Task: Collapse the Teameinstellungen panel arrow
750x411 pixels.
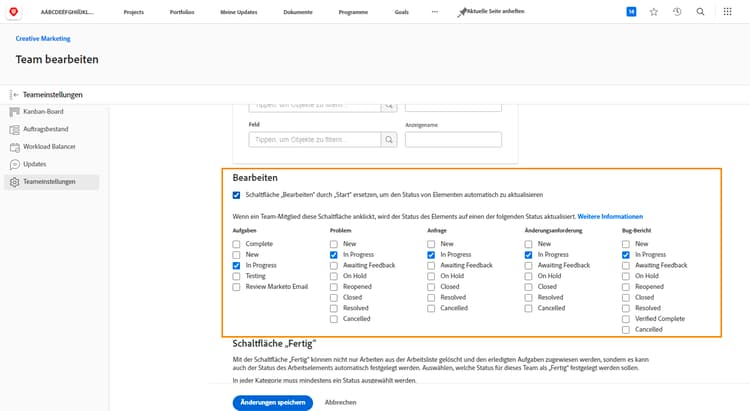Action: [x=14, y=95]
